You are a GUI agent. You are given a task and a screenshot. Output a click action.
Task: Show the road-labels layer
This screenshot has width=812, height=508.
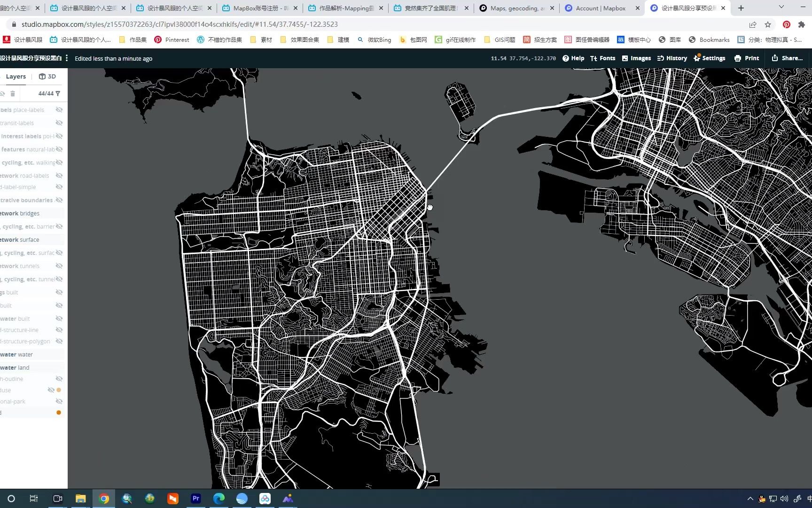pos(59,175)
